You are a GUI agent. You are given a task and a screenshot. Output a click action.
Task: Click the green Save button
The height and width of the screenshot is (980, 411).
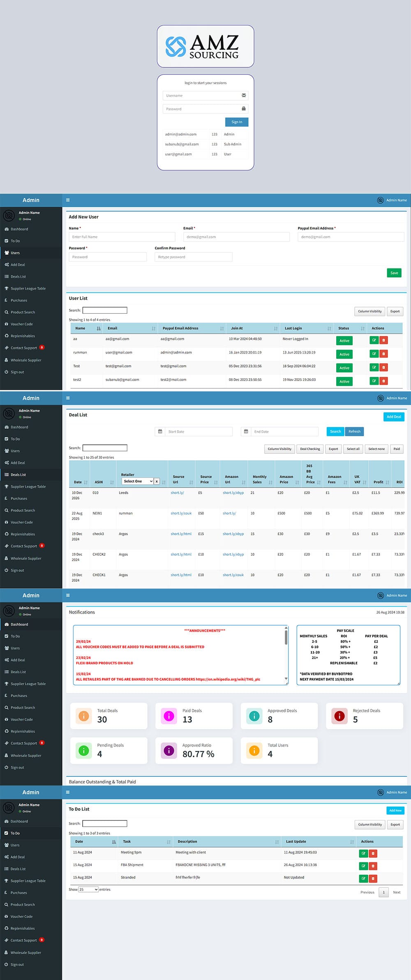click(394, 273)
